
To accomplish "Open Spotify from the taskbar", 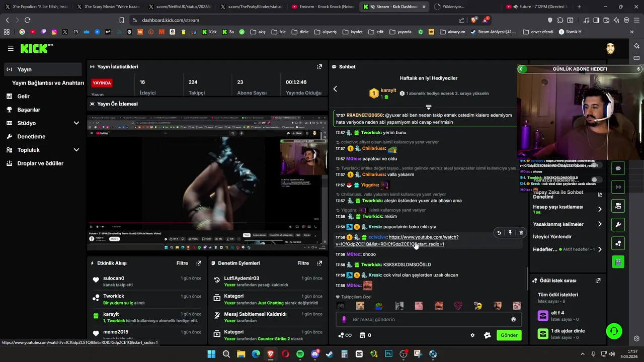I will coord(300,354).
